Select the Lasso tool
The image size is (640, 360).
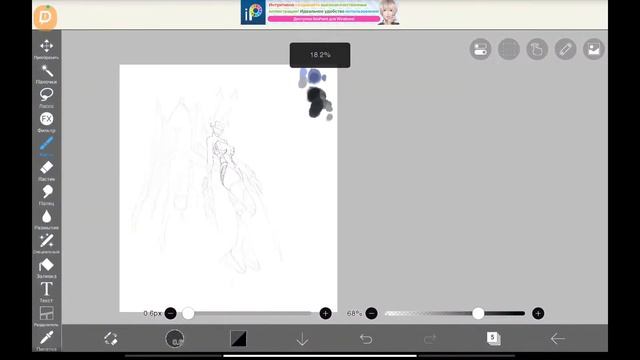coord(47,98)
